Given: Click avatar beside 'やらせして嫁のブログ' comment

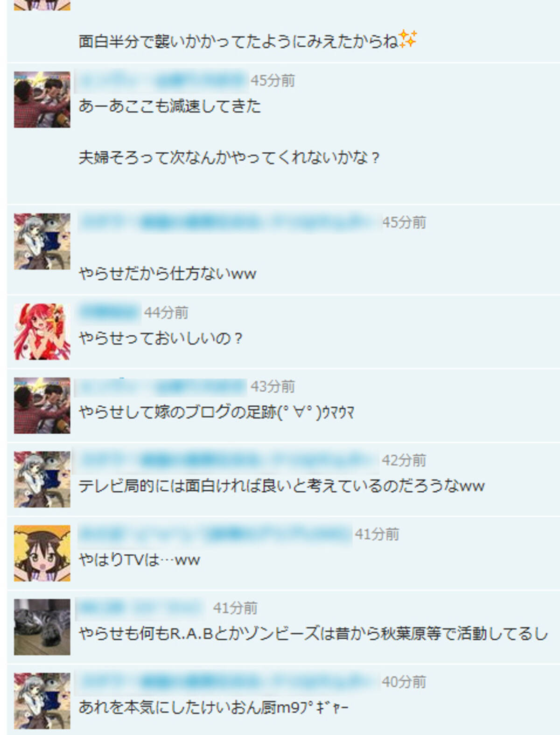Looking at the screenshot, I should pyautogui.click(x=42, y=405).
